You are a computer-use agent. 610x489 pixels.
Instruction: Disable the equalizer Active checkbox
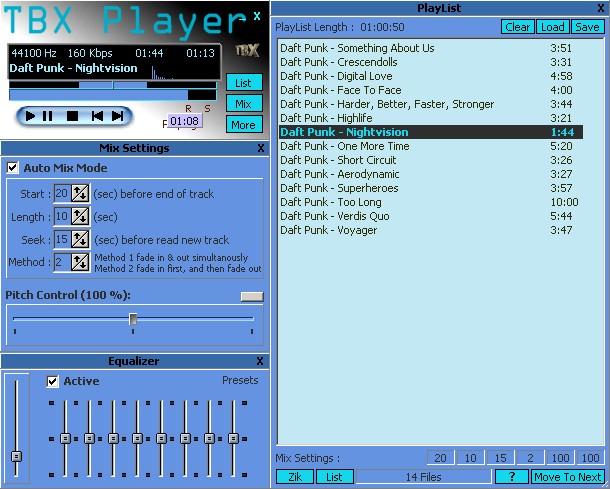52,381
